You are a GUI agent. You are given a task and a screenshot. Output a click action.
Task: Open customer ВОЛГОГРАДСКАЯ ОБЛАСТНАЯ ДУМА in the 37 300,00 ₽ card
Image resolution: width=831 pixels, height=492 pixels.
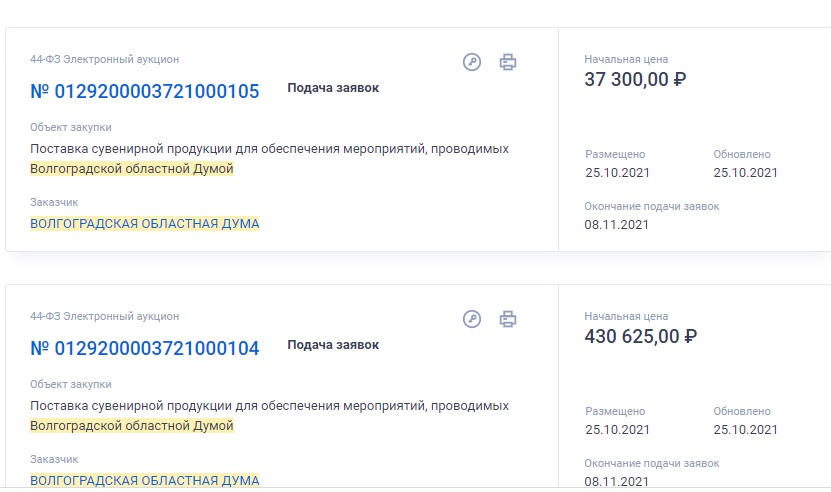click(145, 224)
